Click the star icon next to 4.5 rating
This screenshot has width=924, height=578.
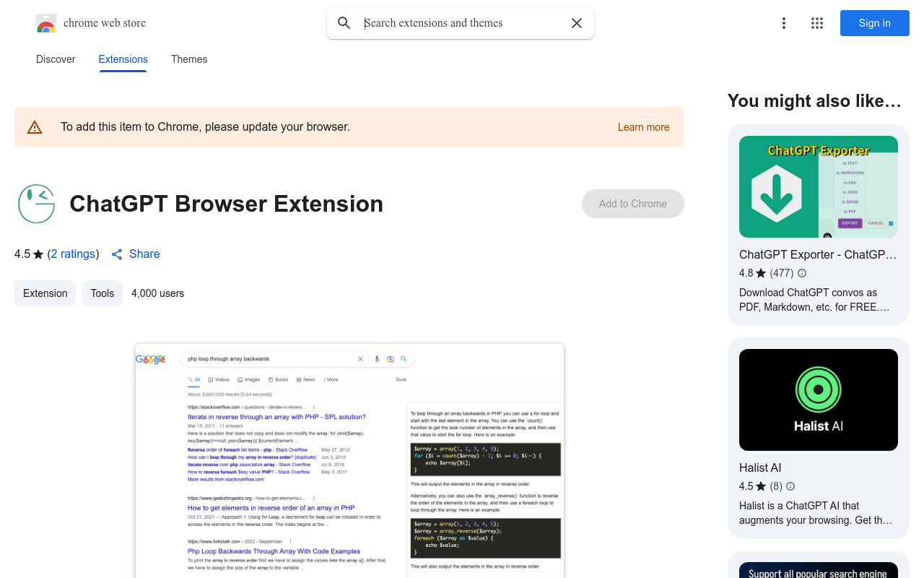(39, 254)
